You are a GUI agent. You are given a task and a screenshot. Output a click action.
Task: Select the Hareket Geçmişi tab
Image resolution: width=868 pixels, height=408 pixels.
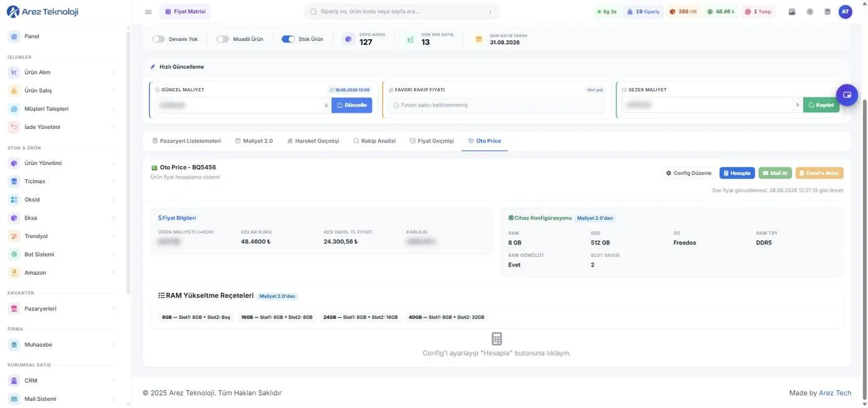pyautogui.click(x=313, y=141)
